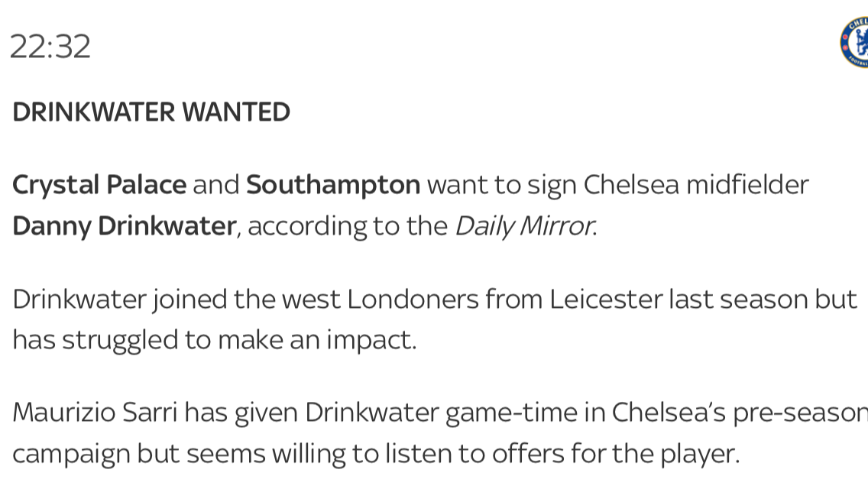The width and height of the screenshot is (868, 489).
Task: Click the italic Daily Mirror source
Action: pos(525,226)
